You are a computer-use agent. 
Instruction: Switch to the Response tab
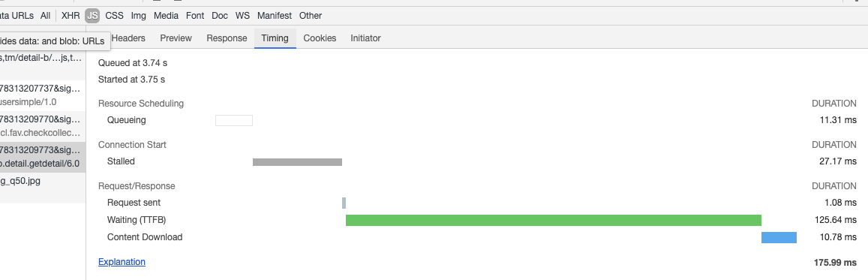227,38
